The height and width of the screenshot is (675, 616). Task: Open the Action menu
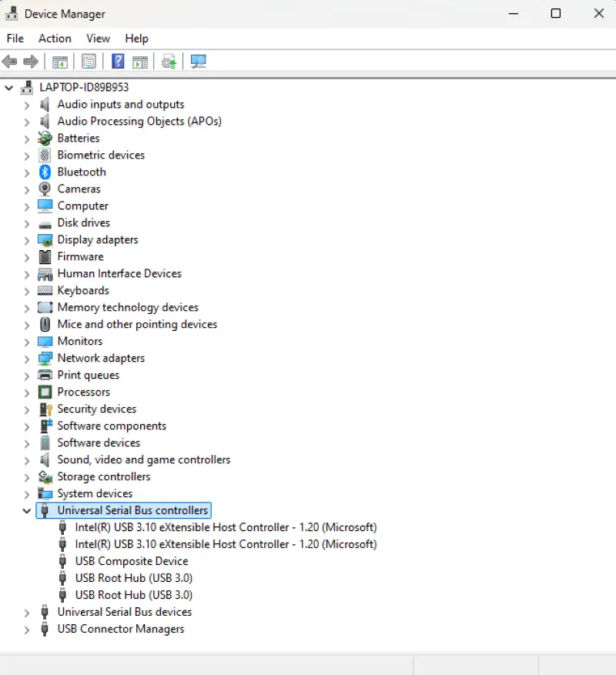coord(55,38)
